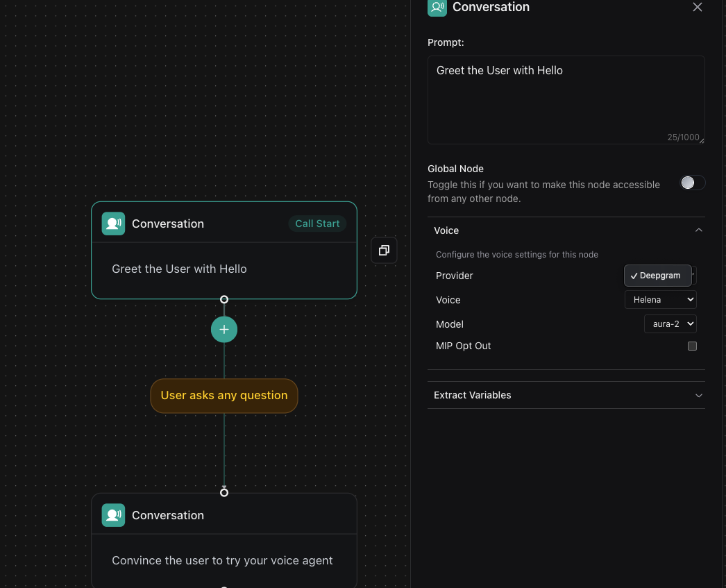This screenshot has height=588, width=726.
Task: Click the green plus add-node button
Action: coord(224,330)
